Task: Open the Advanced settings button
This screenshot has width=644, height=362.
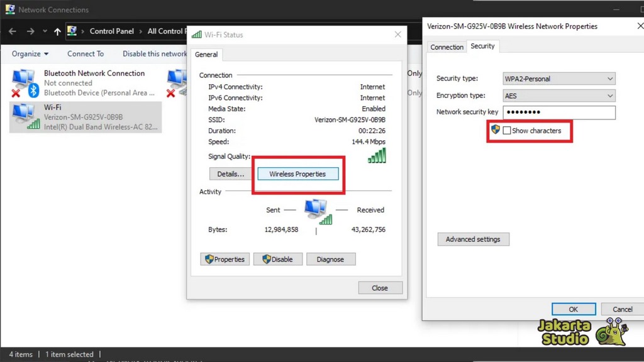Action: coord(473,239)
